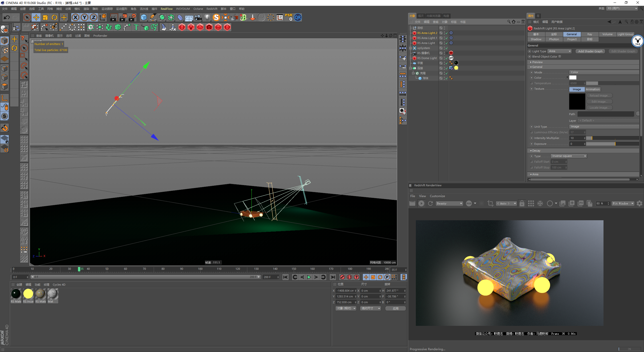The image size is (644, 352).
Task: Select the Rotate tool in top toolbar
Action: 54,18
